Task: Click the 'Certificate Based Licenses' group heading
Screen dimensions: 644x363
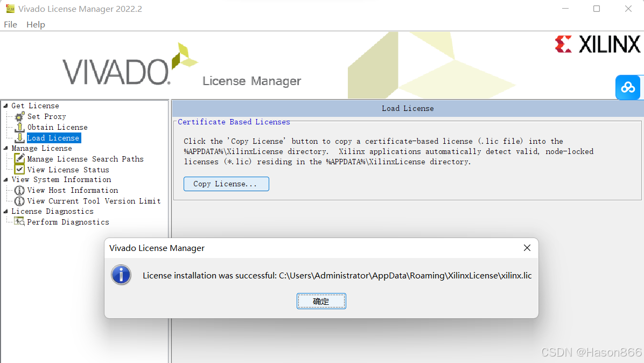Action: (234, 122)
